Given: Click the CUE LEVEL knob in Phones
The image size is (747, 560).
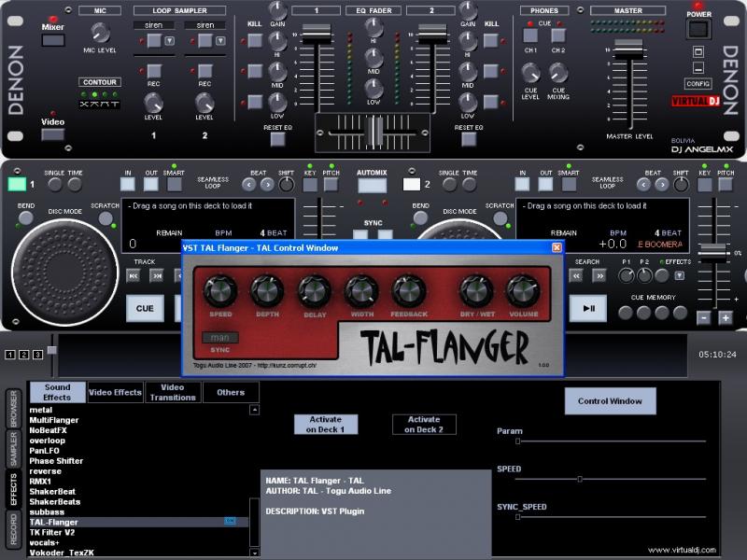Looking at the screenshot, I should (x=530, y=73).
